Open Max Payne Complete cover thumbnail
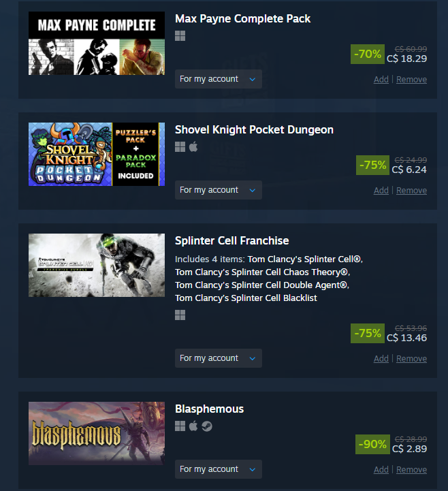448x491 pixels. pos(97,43)
